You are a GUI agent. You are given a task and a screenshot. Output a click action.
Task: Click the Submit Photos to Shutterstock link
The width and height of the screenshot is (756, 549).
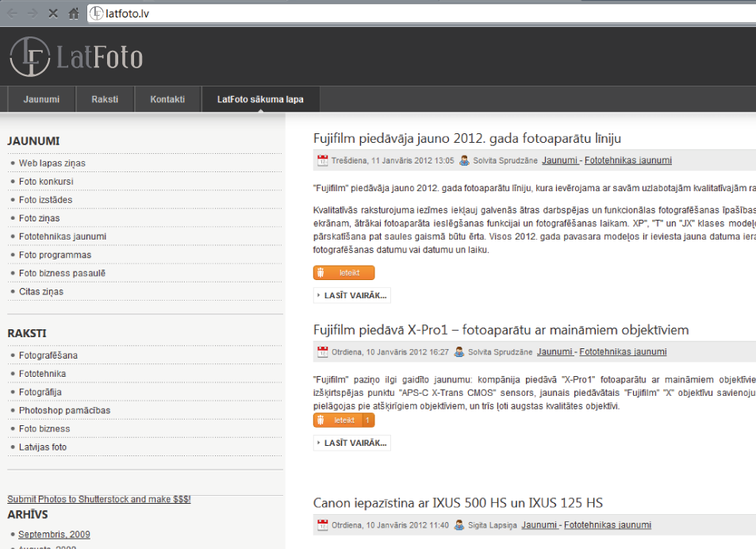click(x=98, y=499)
